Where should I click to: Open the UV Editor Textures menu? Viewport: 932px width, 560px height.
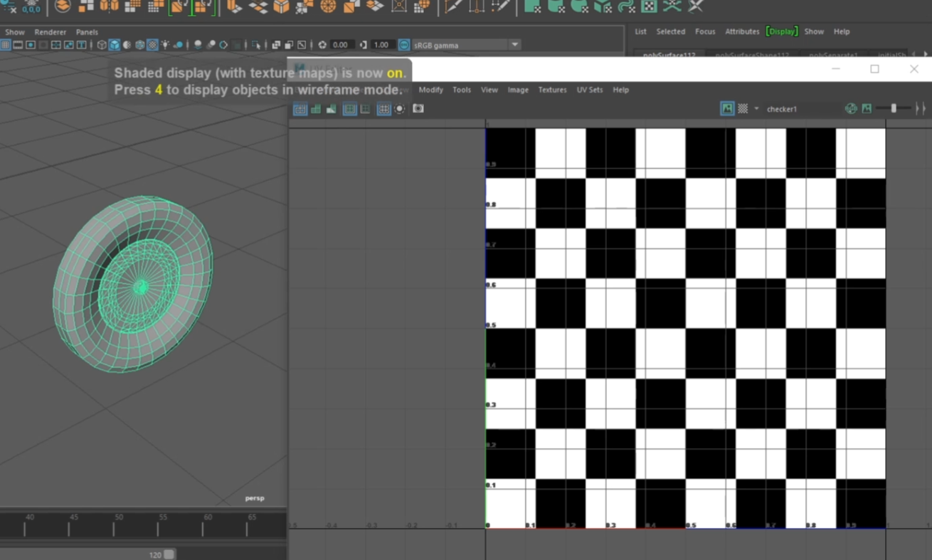(552, 90)
